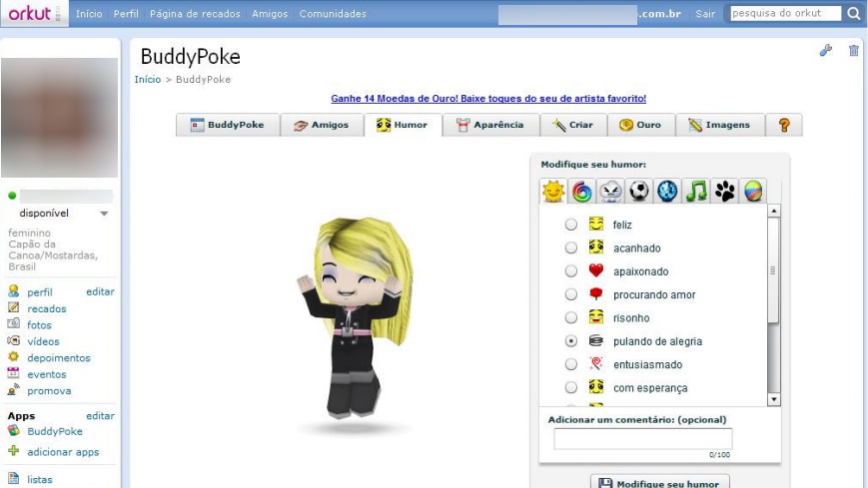This screenshot has width=868, height=488.
Task: Select the feliz mood radio button
Action: (x=570, y=225)
